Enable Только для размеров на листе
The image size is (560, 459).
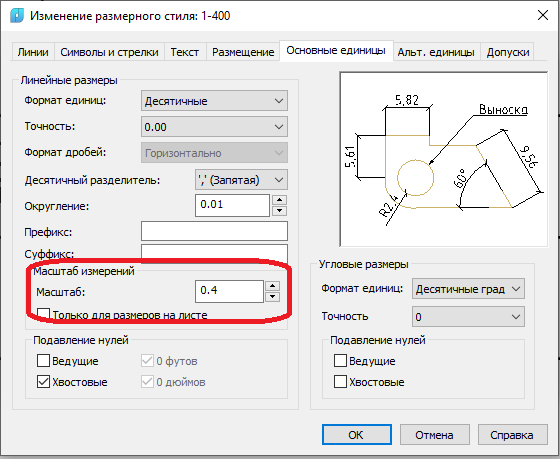[43, 314]
